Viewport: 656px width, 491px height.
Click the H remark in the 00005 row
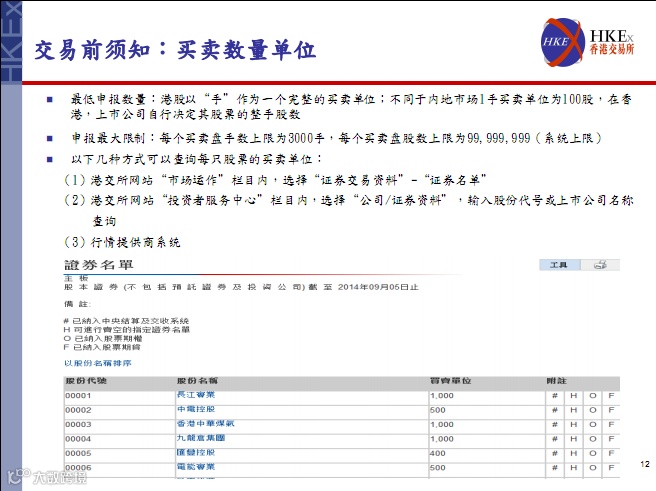point(574,453)
